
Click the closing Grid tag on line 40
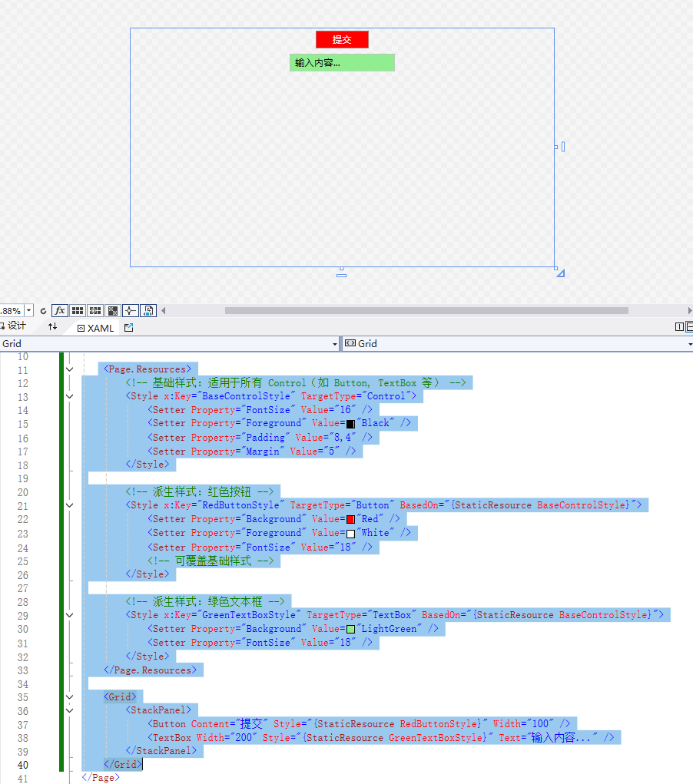pyautogui.click(x=123, y=765)
